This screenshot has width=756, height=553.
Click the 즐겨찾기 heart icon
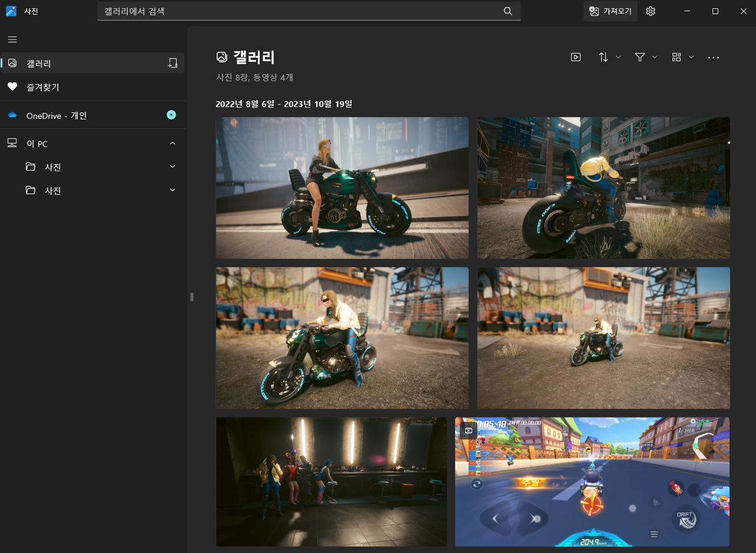click(12, 86)
